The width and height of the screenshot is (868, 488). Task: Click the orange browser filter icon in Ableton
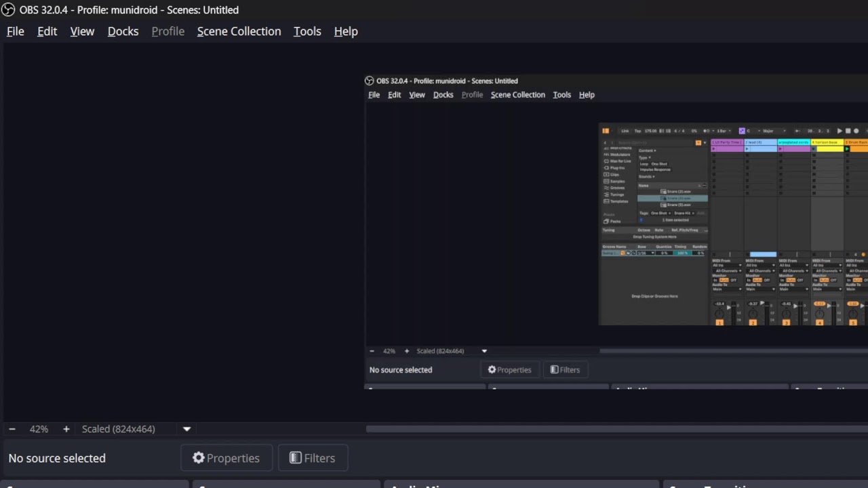pyautogui.click(x=698, y=143)
